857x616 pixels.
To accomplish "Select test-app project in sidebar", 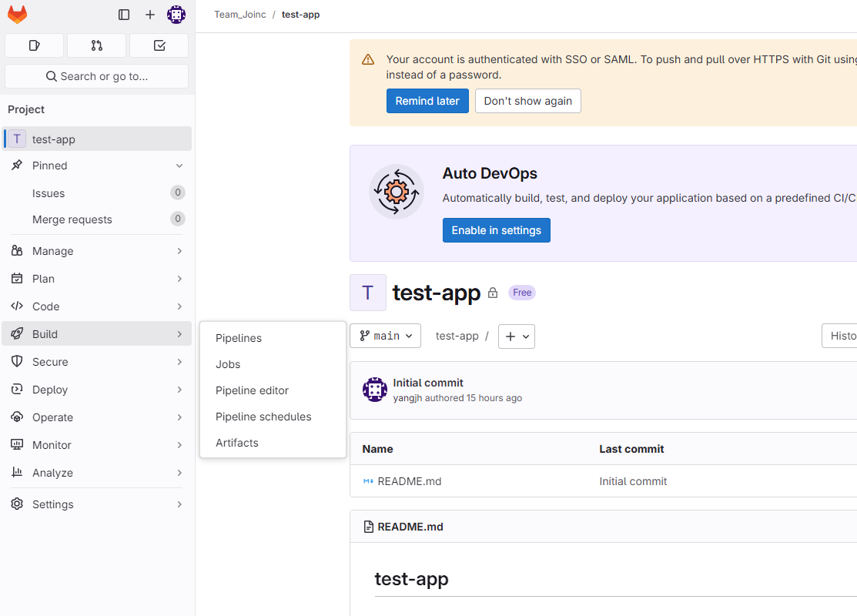I will (97, 139).
